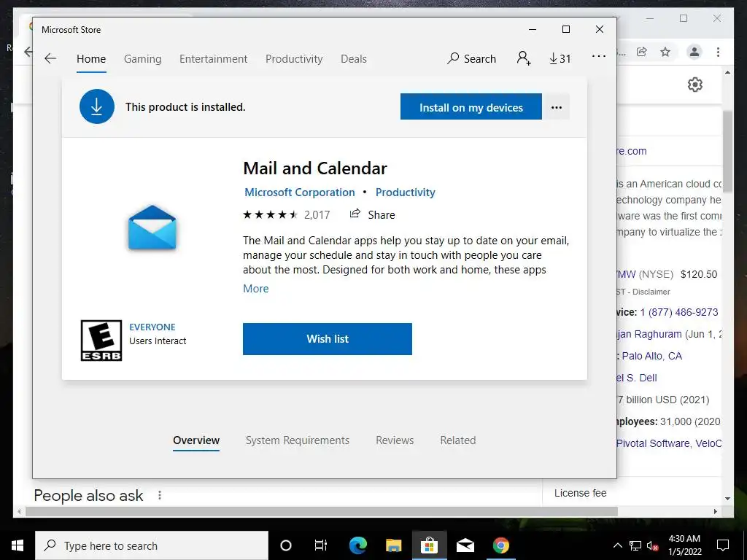Switch to the Gaming tab
747x560 pixels.
(142, 58)
